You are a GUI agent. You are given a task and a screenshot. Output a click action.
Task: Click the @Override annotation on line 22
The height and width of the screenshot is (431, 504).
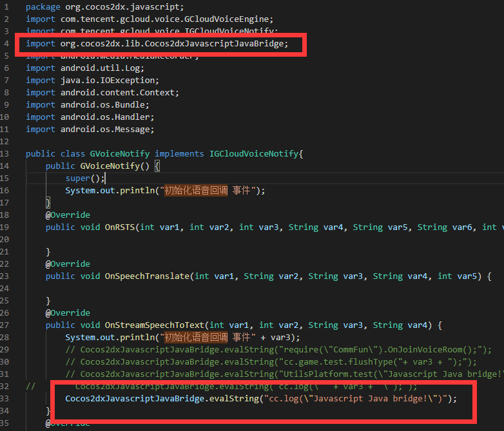pyautogui.click(x=68, y=264)
